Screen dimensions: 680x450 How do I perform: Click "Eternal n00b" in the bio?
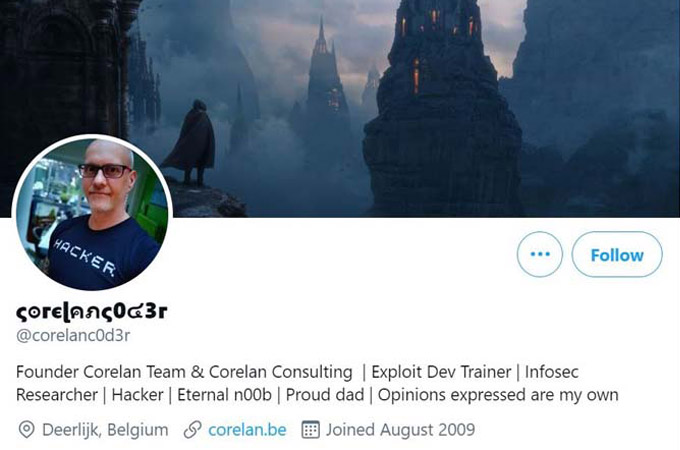[x=224, y=395]
